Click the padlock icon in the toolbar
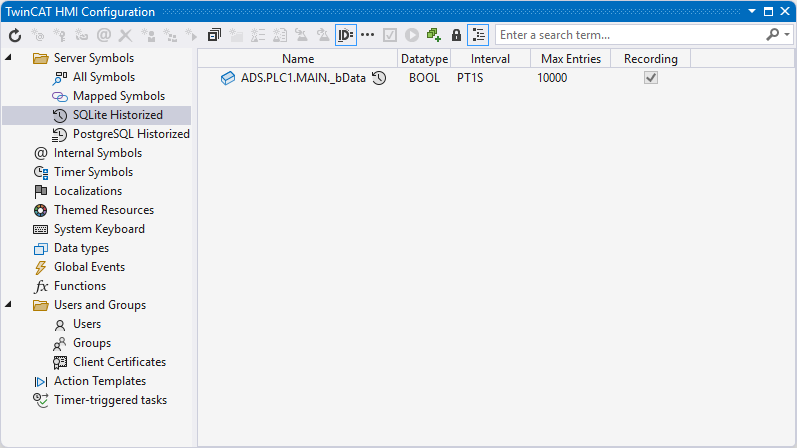797x448 pixels. (456, 35)
